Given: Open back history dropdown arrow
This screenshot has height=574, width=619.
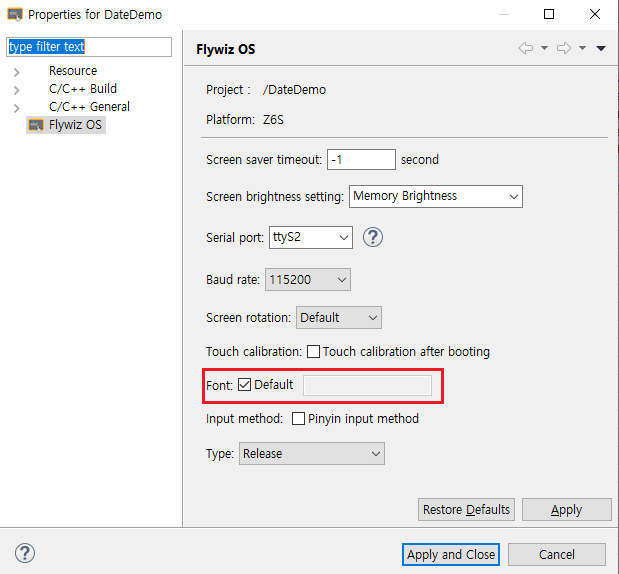Looking at the screenshot, I should [544, 48].
